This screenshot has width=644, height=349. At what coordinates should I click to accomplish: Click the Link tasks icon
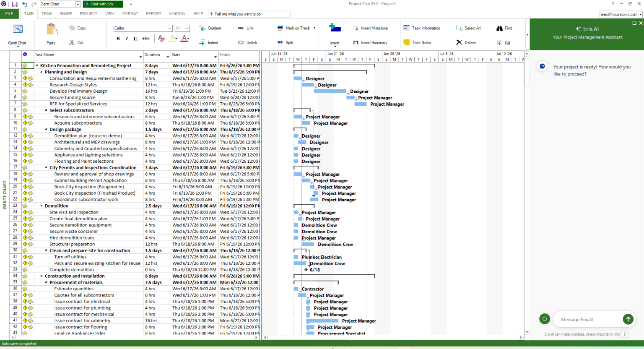tap(241, 28)
